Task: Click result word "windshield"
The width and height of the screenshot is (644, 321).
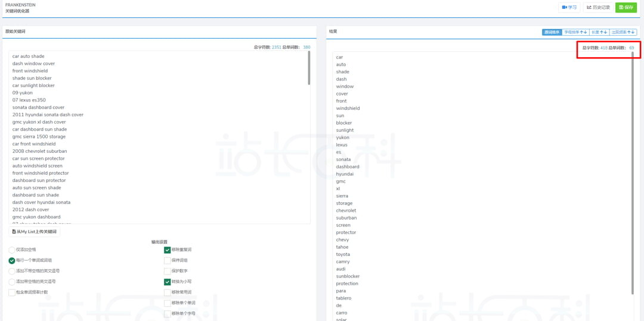Action: click(348, 109)
